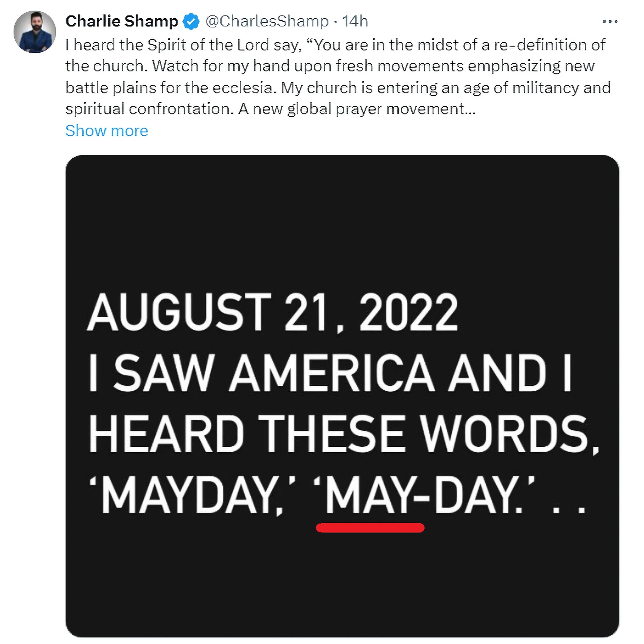Expand the tweet with Show more

tap(107, 131)
